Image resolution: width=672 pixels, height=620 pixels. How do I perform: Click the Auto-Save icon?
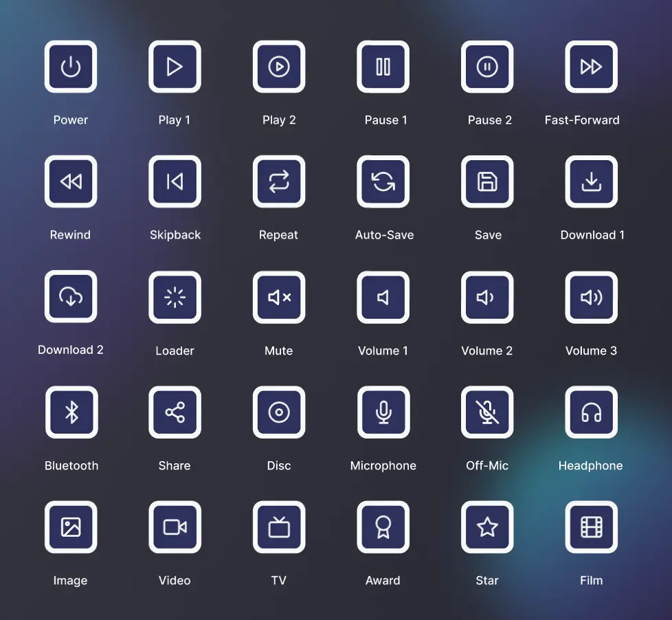click(x=383, y=181)
